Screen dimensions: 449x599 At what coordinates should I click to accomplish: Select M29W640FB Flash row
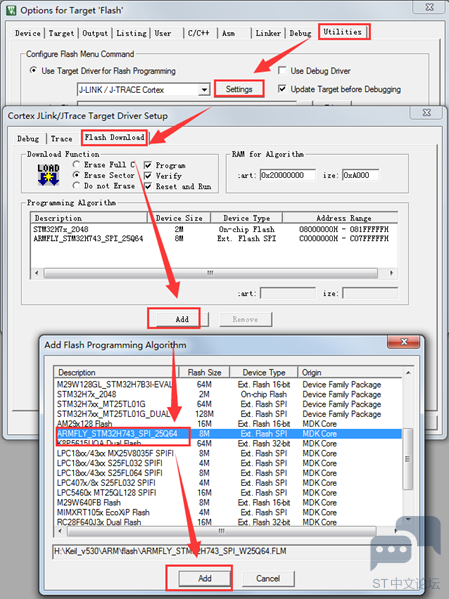[x=228, y=503]
